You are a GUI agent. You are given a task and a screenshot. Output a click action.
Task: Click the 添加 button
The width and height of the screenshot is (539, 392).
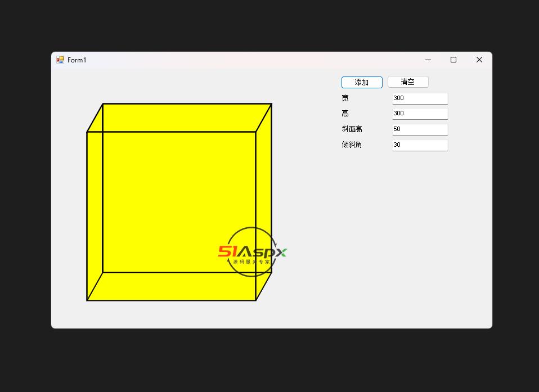362,83
